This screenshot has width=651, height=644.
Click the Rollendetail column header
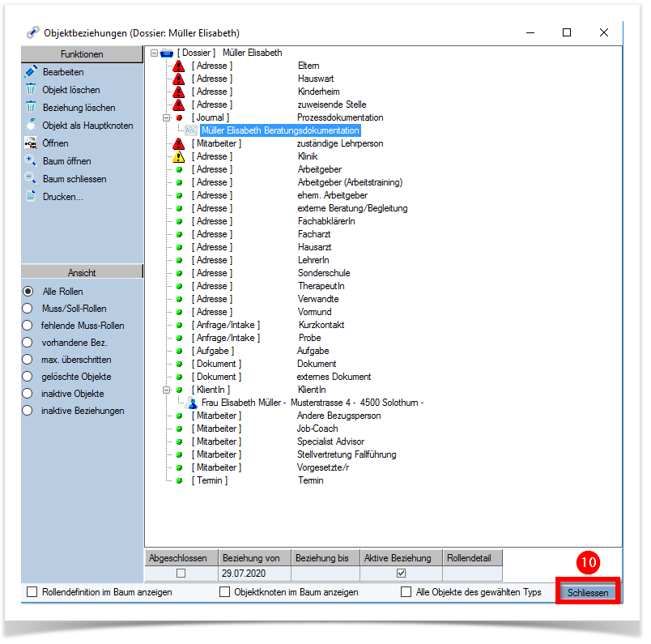[473, 557]
